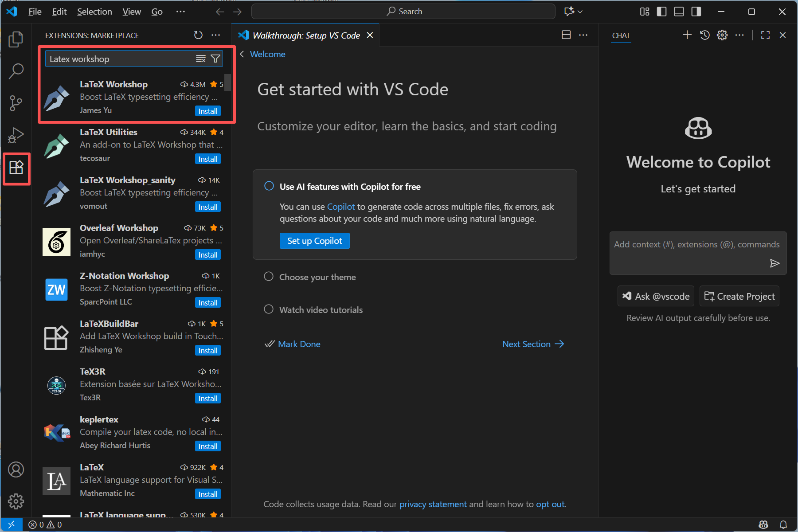798x532 pixels.
Task: Show errors and warnings count
Action: pyautogui.click(x=45, y=524)
